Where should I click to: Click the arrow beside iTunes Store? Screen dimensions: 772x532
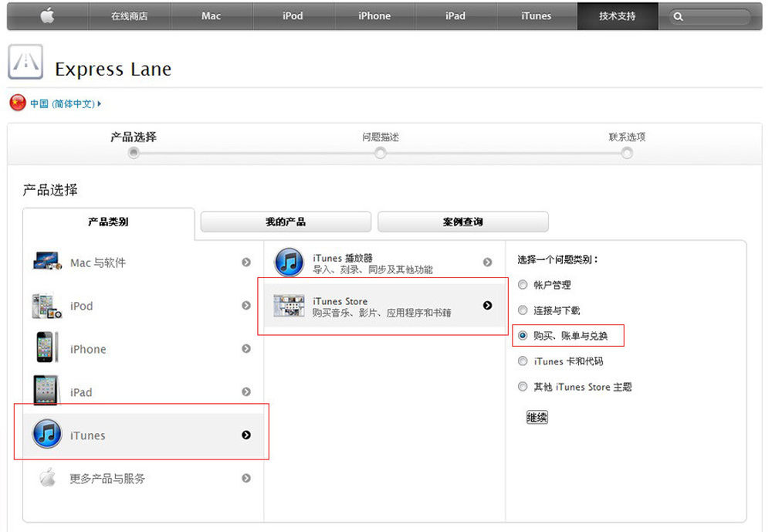coord(487,306)
